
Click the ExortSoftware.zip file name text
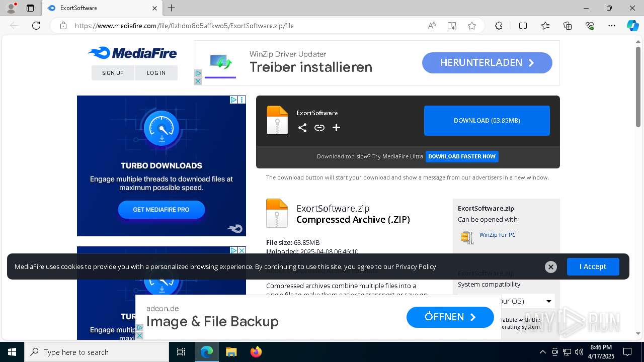[333, 208]
